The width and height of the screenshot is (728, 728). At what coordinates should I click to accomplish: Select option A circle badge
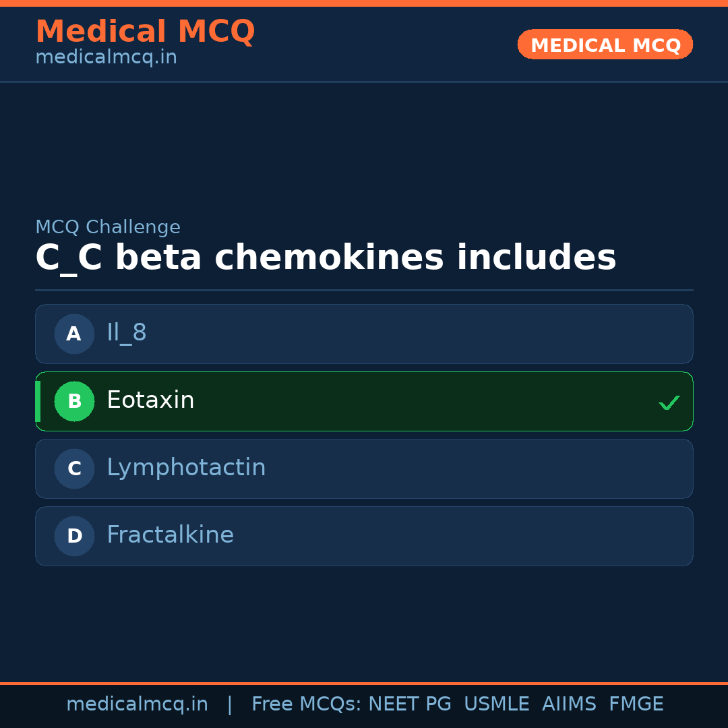coord(74,334)
